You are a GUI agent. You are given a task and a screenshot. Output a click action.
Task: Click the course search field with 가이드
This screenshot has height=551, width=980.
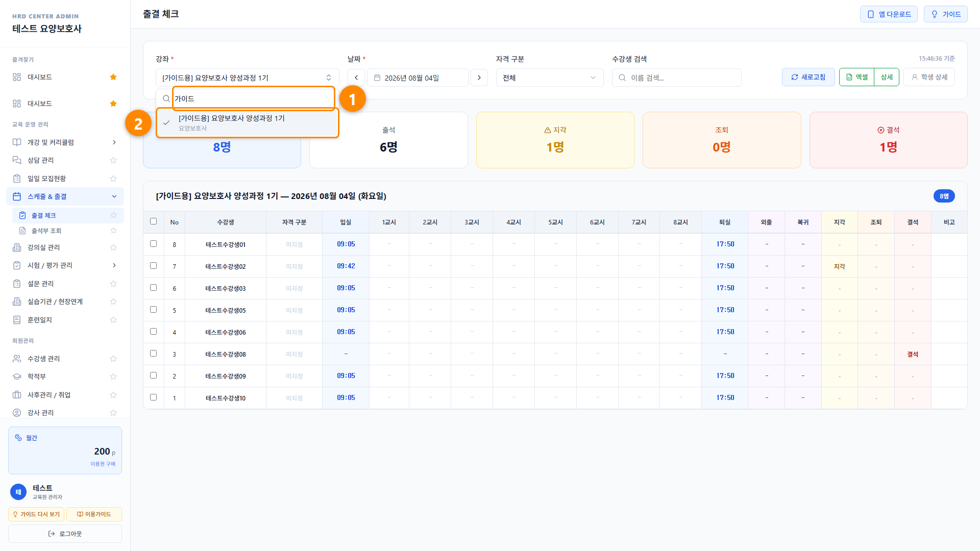pos(253,98)
